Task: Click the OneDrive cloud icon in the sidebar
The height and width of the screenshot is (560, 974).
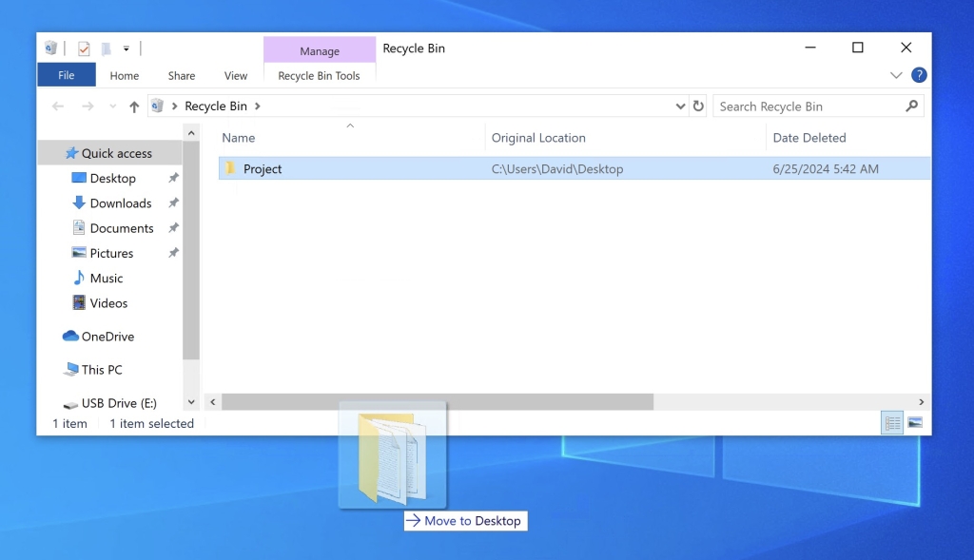Action: [x=71, y=336]
